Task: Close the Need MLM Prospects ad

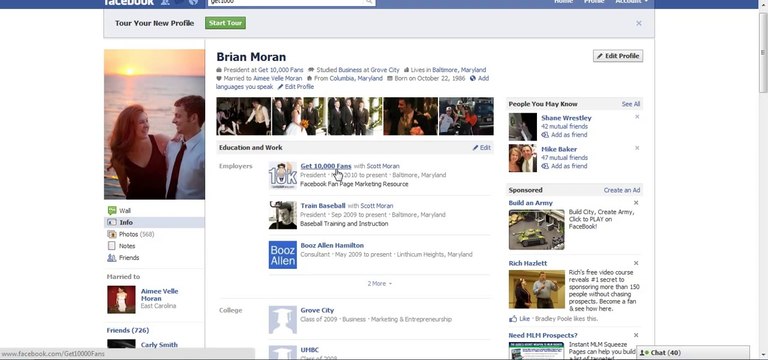Action: point(636,335)
